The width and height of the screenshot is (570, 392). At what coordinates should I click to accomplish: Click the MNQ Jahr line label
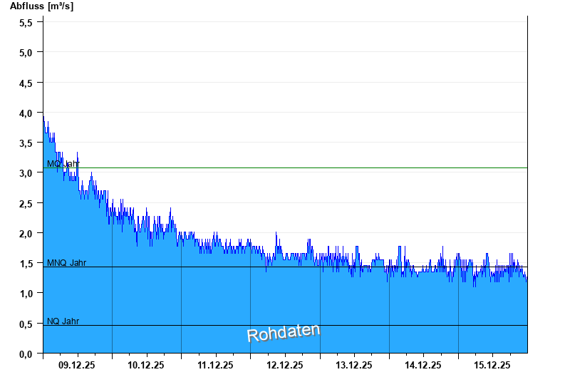tap(66, 262)
